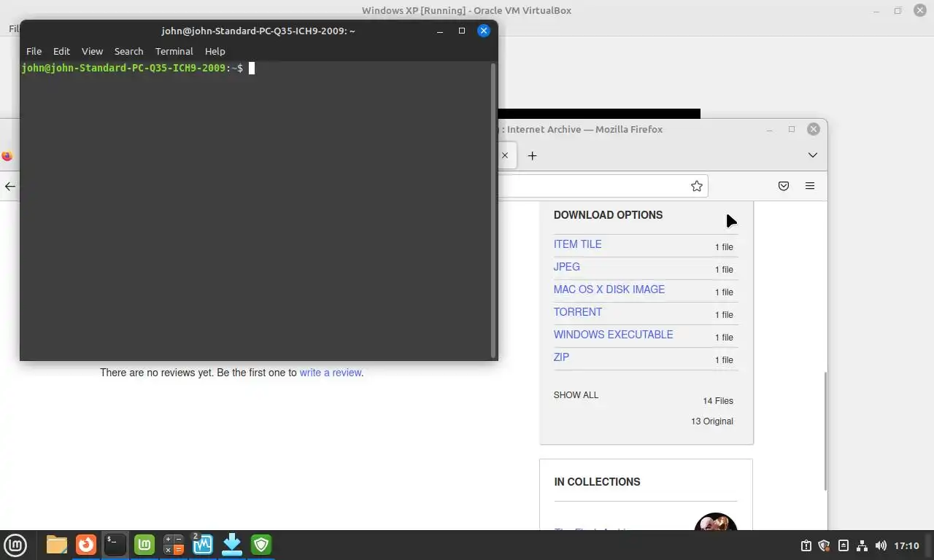Open the removable drives eject tray icon
Image resolution: width=934 pixels, height=560 pixels.
point(844,545)
